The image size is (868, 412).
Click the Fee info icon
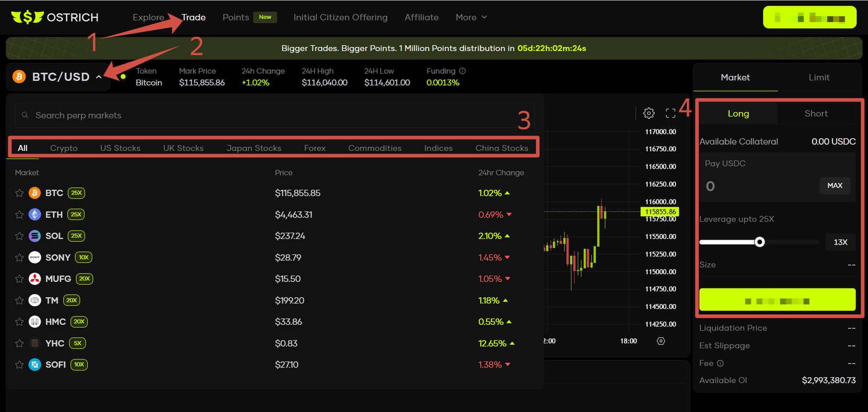(x=720, y=363)
